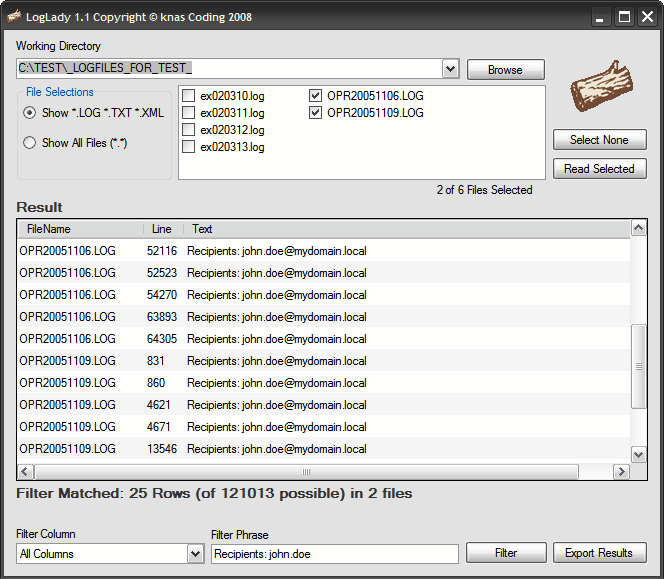Select result row with line 52523
This screenshot has height=579, width=664.
pos(324,273)
